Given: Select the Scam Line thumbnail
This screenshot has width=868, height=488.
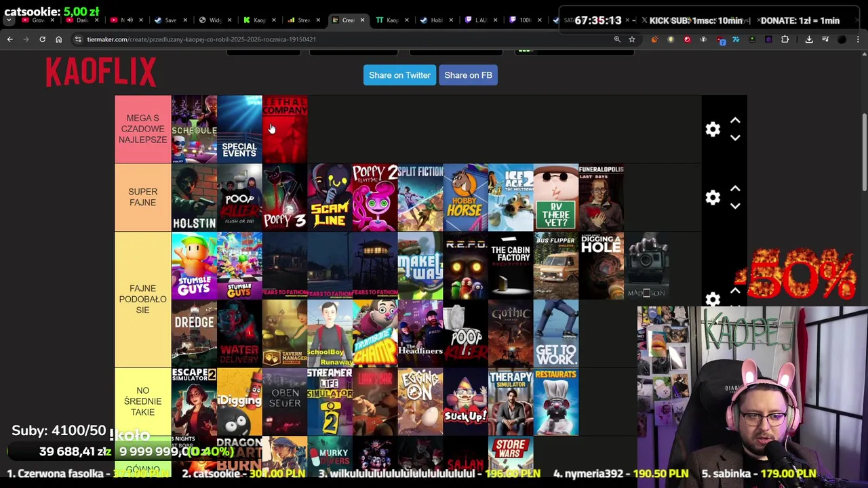Looking at the screenshot, I should (330, 197).
